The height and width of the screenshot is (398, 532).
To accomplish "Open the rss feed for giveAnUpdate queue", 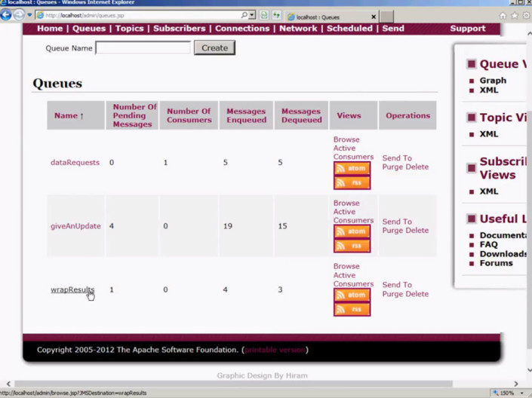I will (x=352, y=246).
